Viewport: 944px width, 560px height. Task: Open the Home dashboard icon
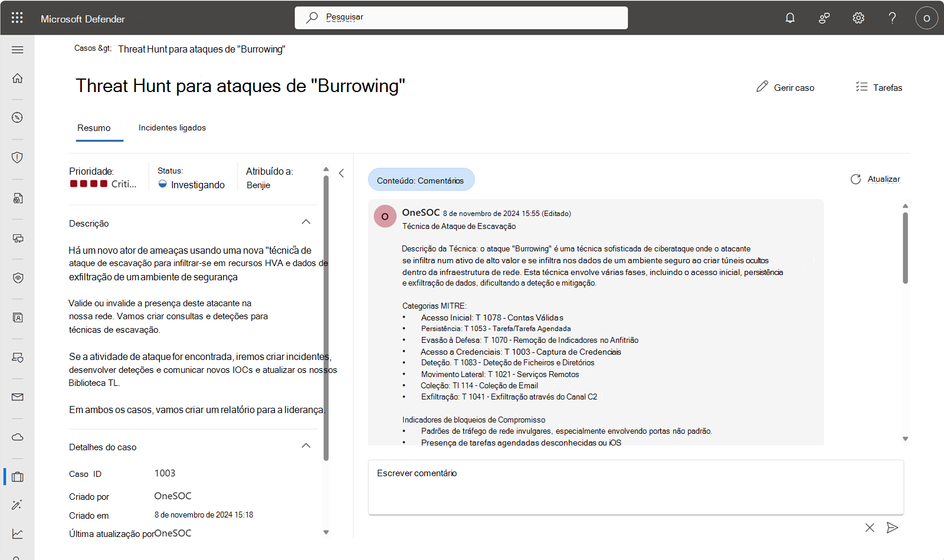[x=17, y=77]
